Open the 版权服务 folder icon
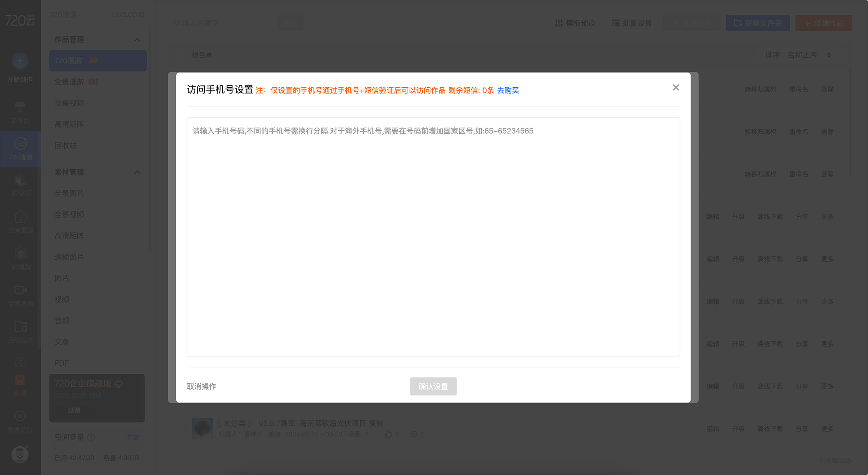 [x=20, y=327]
